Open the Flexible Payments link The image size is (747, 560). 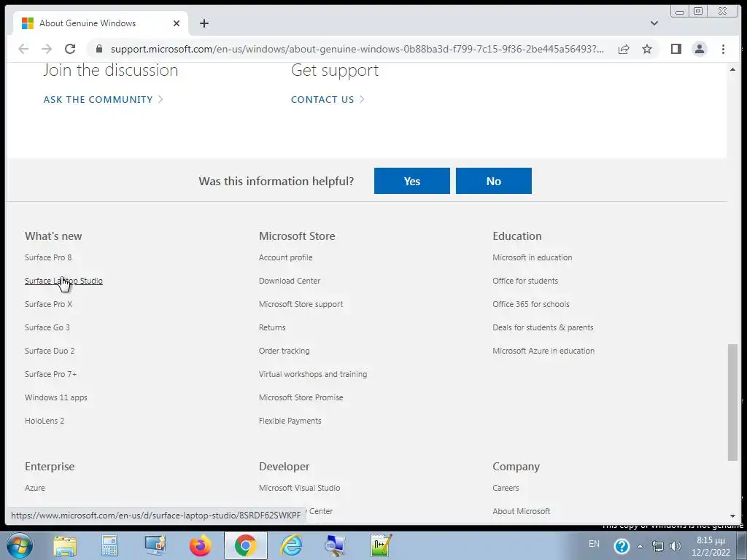[x=290, y=421]
